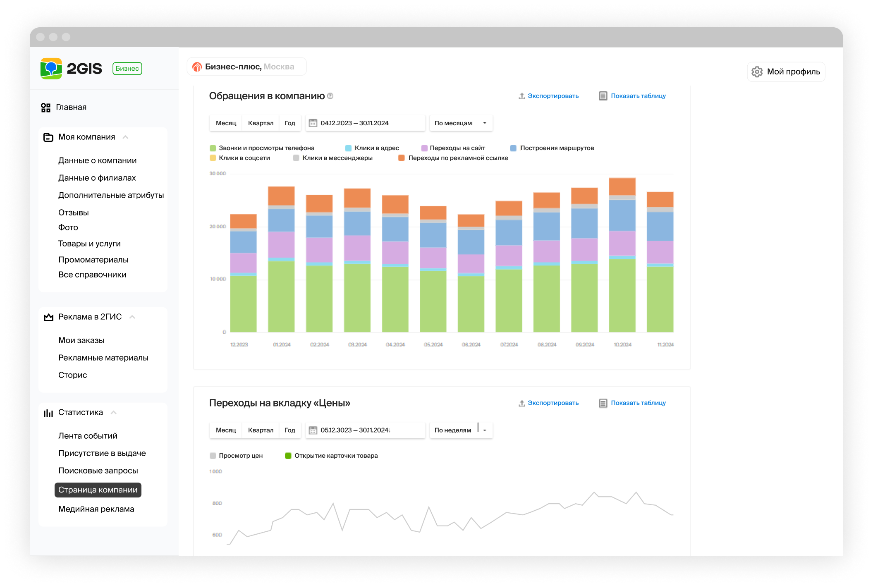Click the 10.2024 stacked bar in chart
This screenshot has height=588, width=873.
(x=622, y=255)
